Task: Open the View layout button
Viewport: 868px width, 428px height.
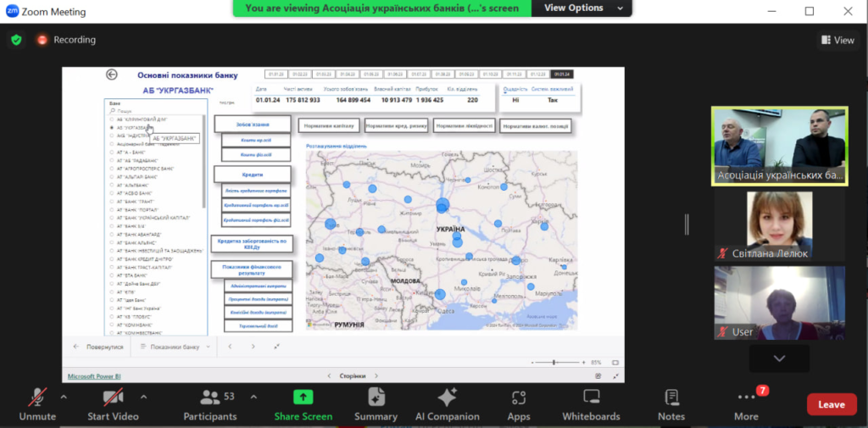Action: click(837, 40)
